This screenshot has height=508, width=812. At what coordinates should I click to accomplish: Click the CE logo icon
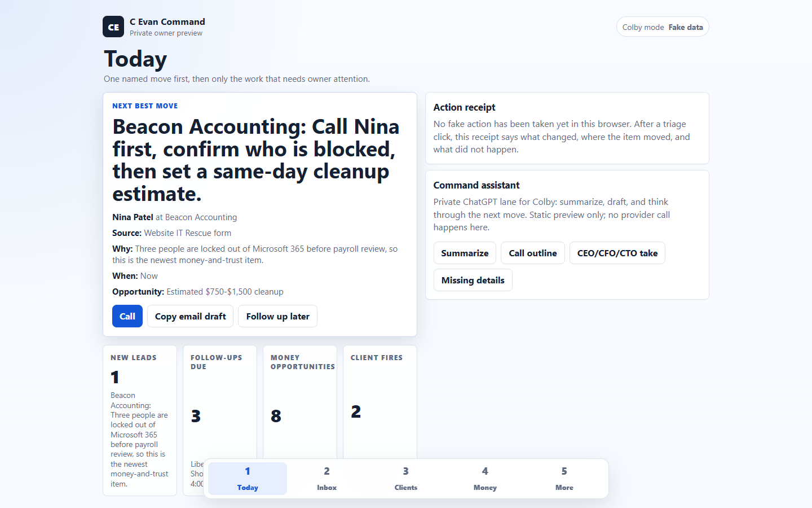(113, 27)
